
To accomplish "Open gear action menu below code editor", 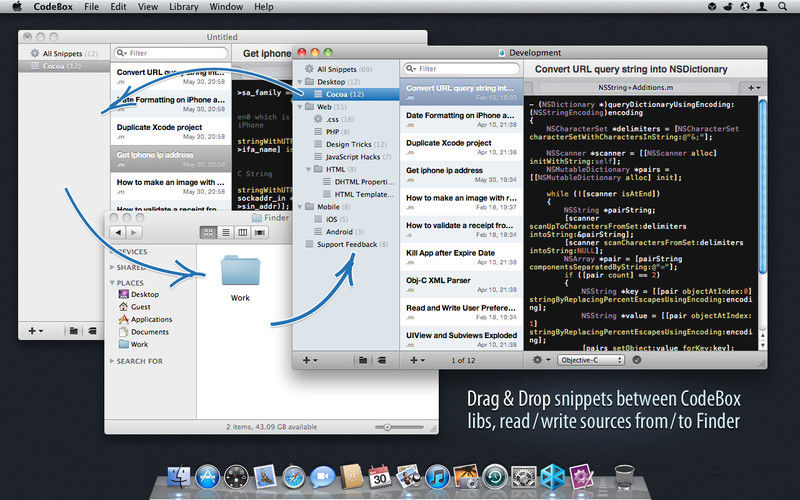I will click(541, 360).
